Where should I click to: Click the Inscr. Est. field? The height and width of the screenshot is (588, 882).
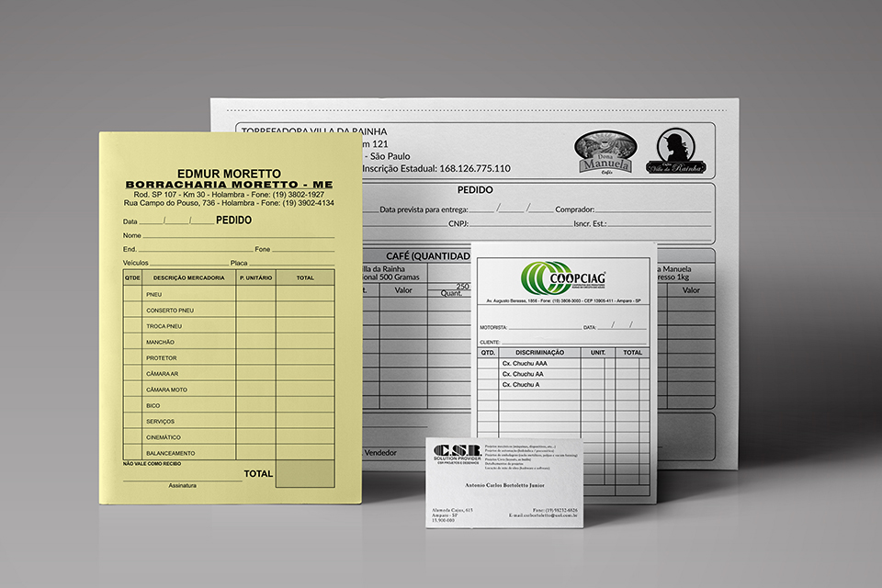642,223
